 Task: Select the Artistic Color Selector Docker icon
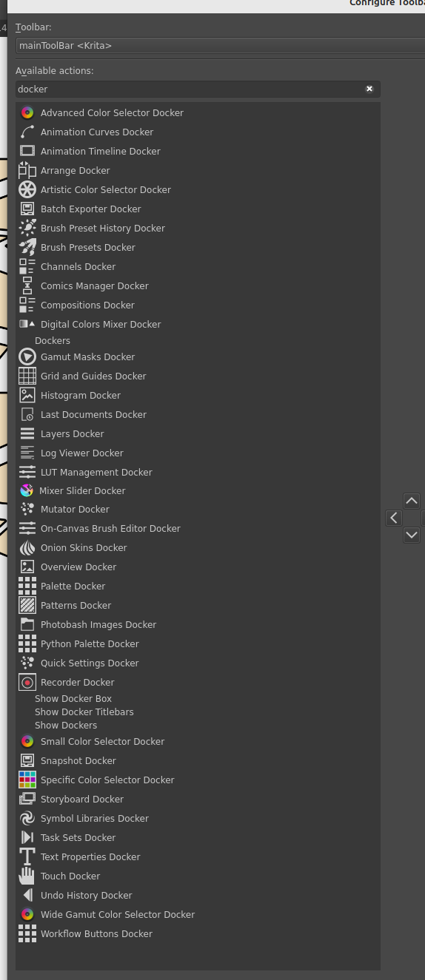(27, 190)
